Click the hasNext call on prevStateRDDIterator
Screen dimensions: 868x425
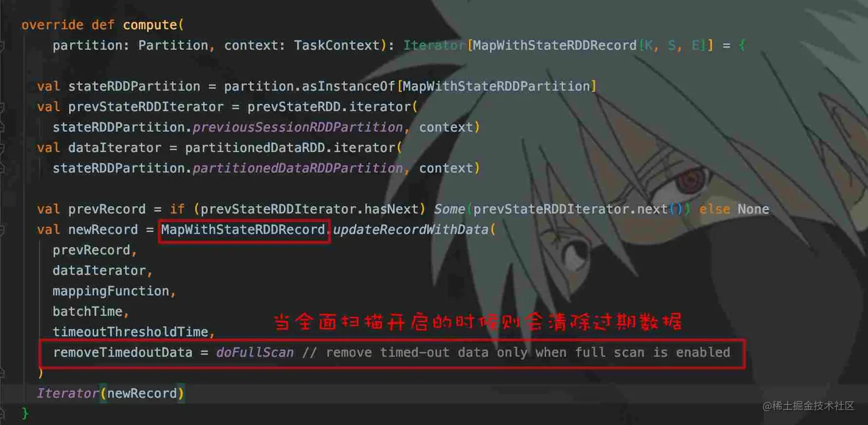[395, 209]
